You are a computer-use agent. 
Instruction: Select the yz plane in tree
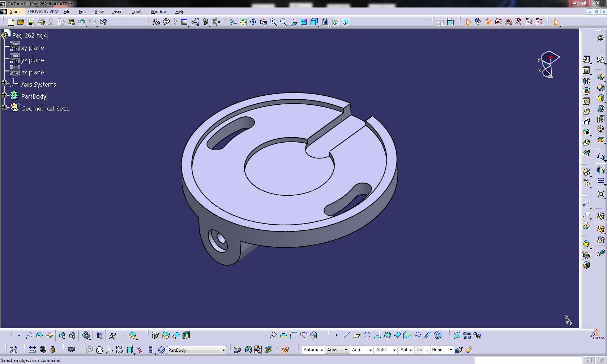(x=33, y=60)
